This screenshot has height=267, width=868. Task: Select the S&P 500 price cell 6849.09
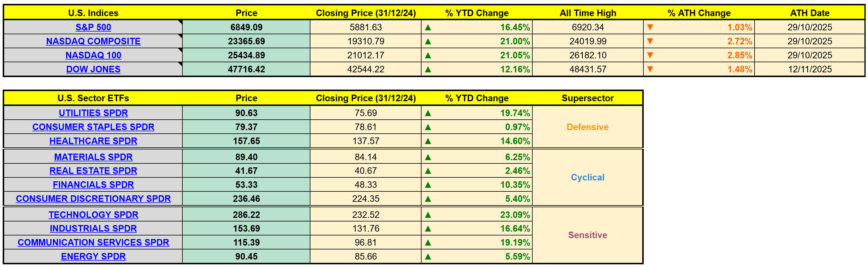tap(246, 27)
